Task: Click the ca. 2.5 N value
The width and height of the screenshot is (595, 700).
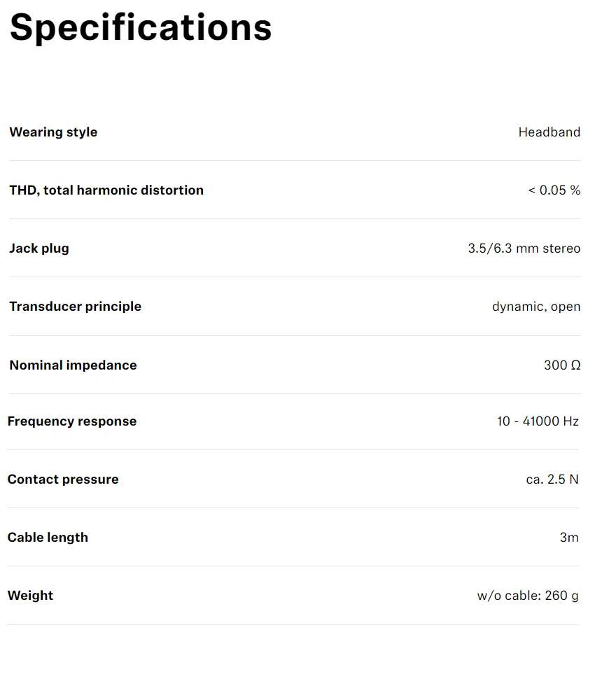Action: pos(552,479)
